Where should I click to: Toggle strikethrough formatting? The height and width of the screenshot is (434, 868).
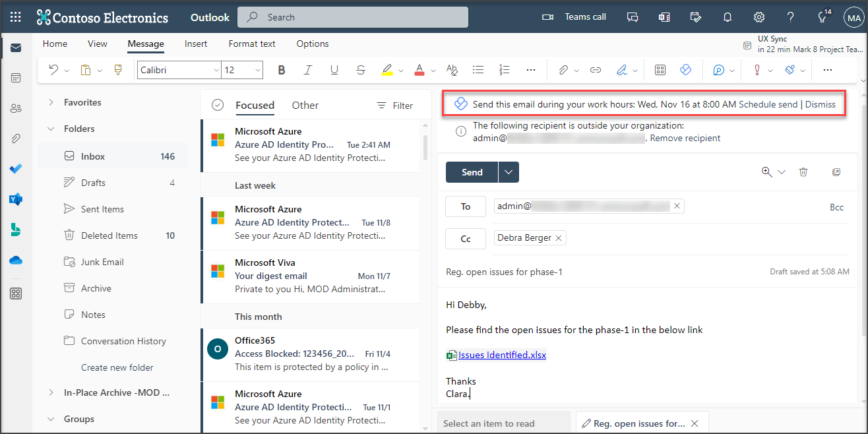361,70
